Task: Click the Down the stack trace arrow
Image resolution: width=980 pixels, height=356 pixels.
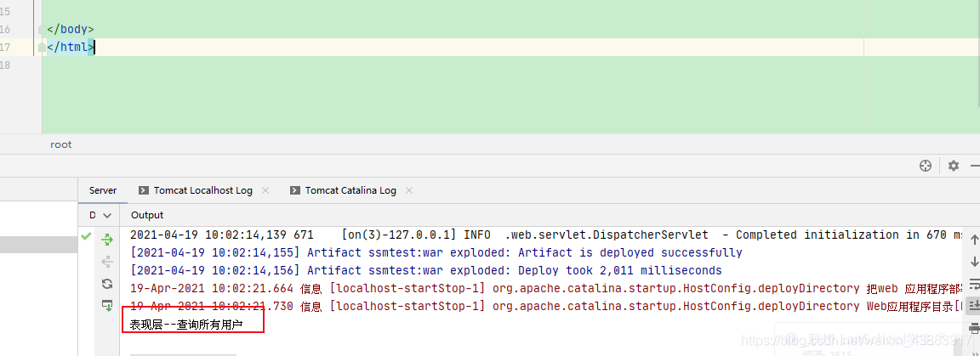Action: click(x=974, y=261)
